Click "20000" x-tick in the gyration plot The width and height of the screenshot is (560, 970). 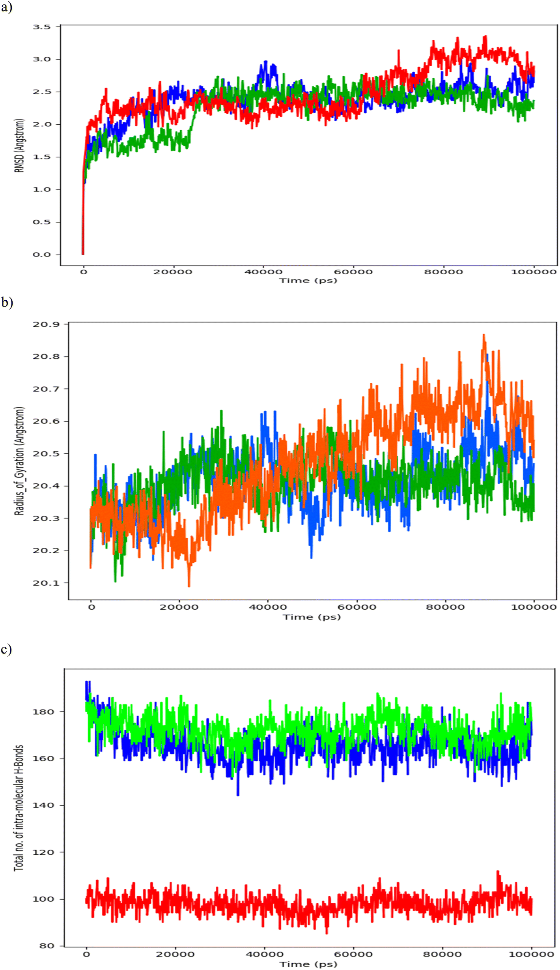tap(179, 607)
